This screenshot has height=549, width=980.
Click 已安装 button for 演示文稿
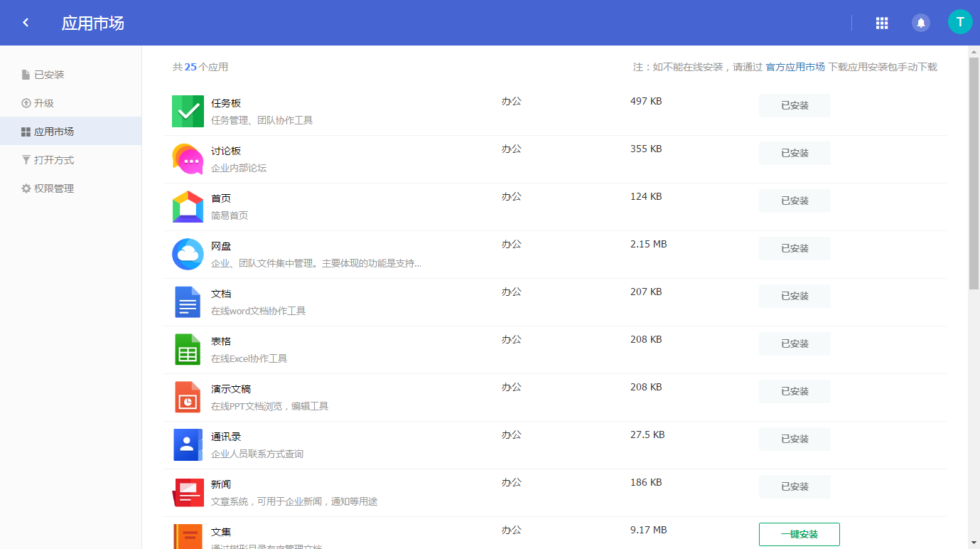tap(795, 391)
